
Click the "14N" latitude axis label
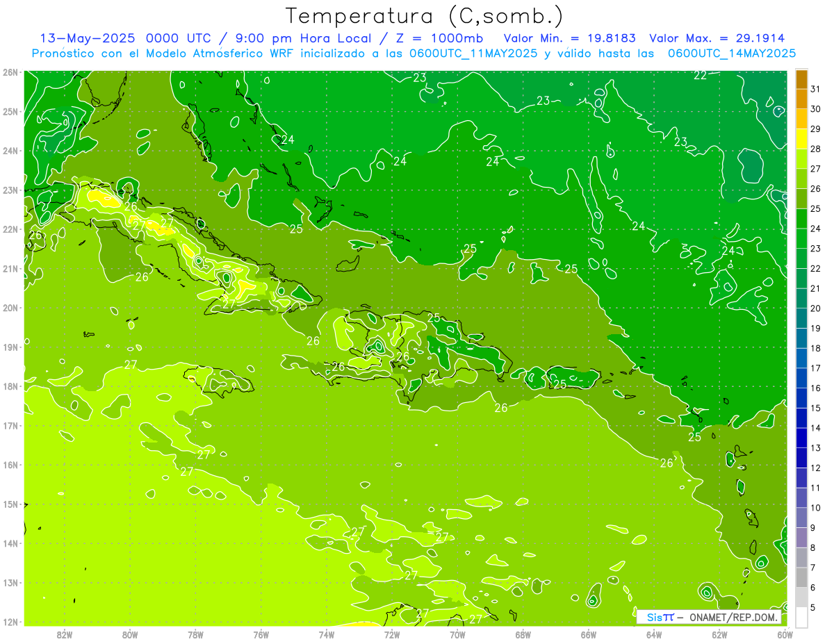coord(10,543)
